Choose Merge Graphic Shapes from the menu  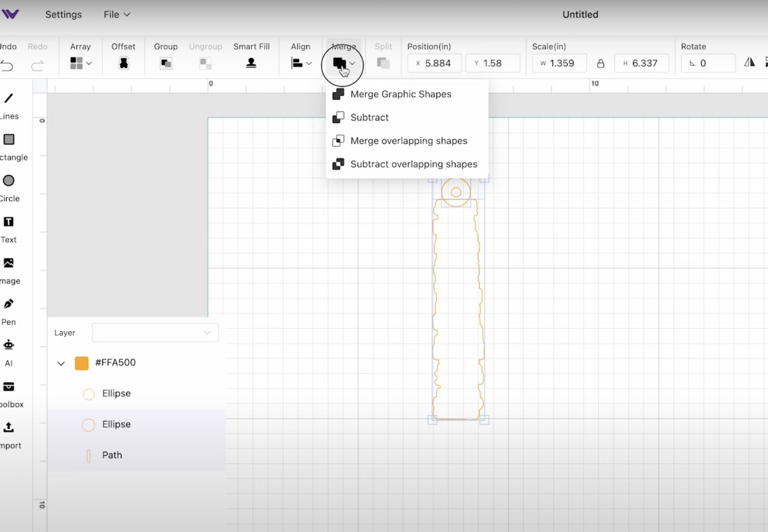pyautogui.click(x=401, y=94)
